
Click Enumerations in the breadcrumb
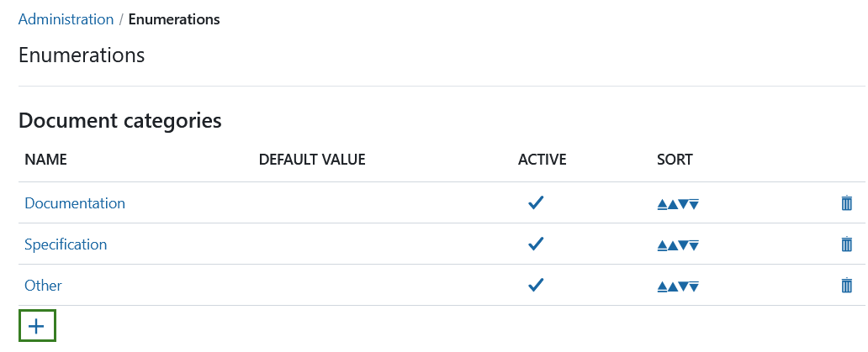[x=174, y=19]
